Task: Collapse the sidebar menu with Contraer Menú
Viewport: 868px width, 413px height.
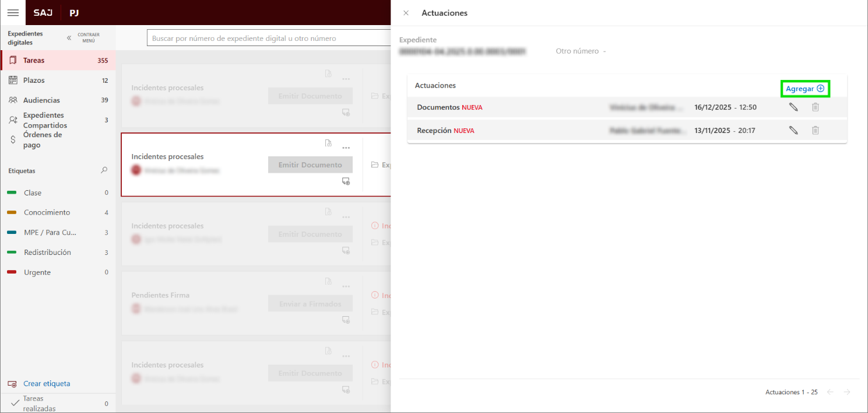Action: [x=83, y=38]
